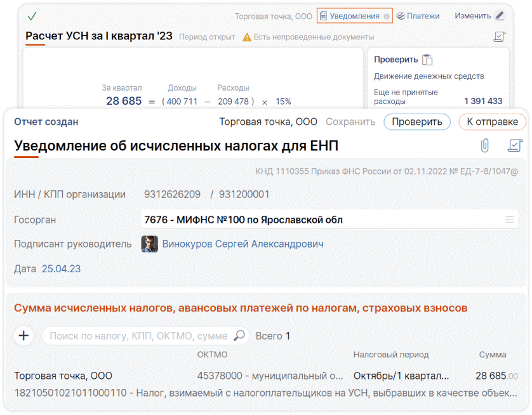532x415 pixels.
Task: Click the signature icon next to paperclip
Action: (x=514, y=146)
